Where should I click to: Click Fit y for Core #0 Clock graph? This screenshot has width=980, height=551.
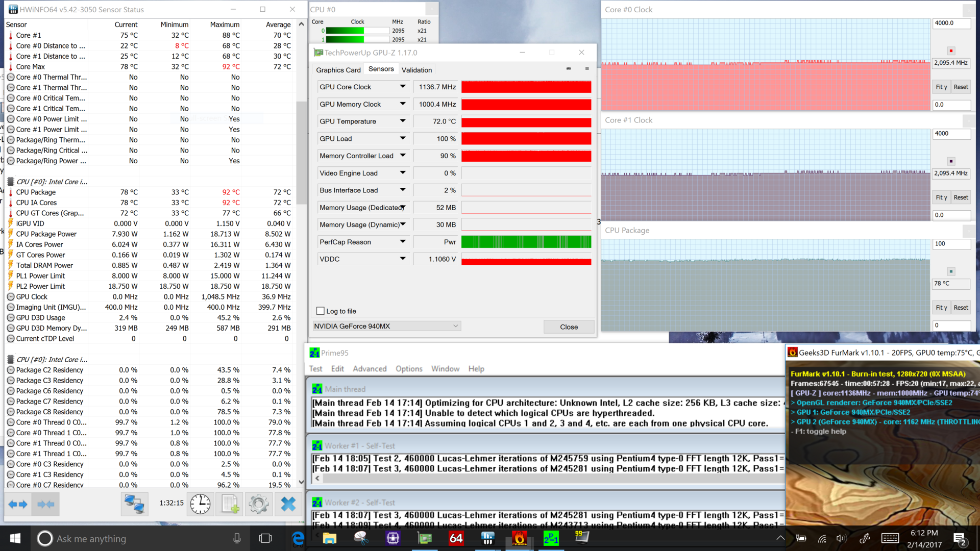point(941,87)
